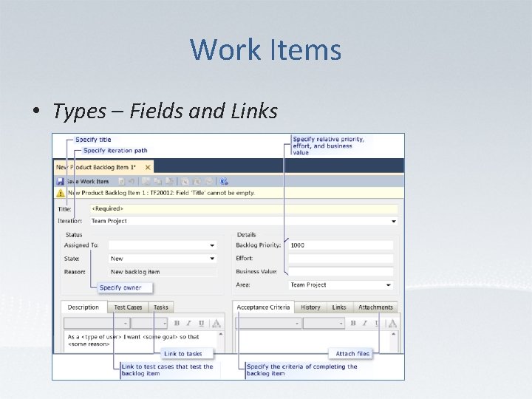The width and height of the screenshot is (532, 399).
Task: Switch to the Attachments tab
Action: point(375,307)
